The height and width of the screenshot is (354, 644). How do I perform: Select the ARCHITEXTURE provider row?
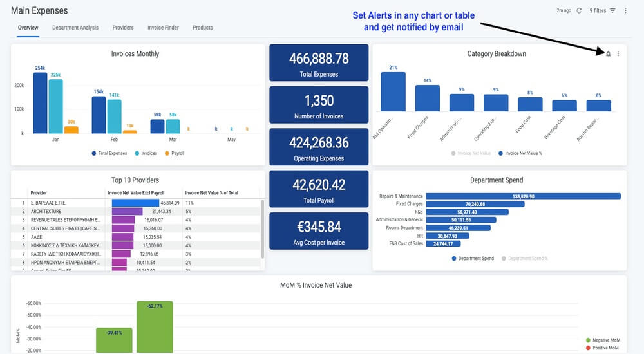coord(64,211)
